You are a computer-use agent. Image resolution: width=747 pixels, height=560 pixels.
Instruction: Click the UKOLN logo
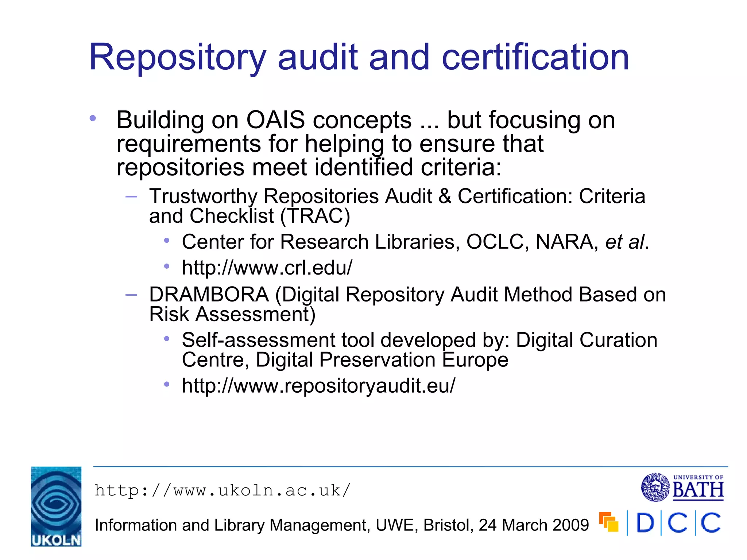pos(56,506)
